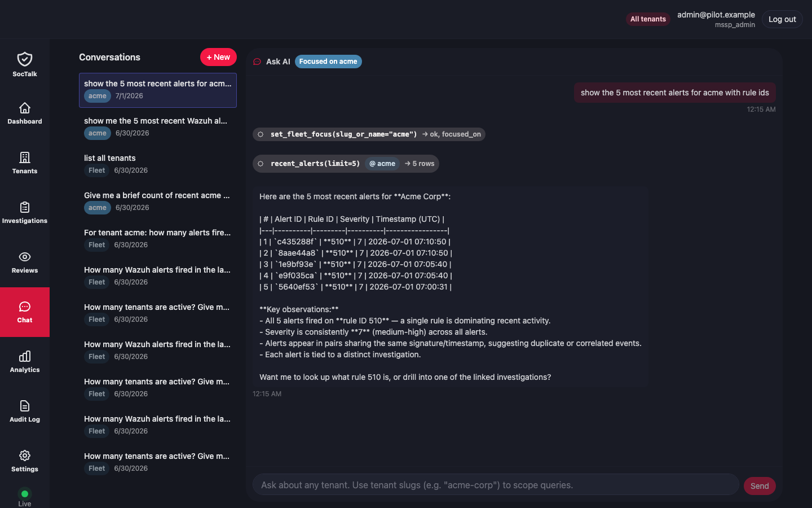812x508 pixels.
Task: Click the mssp_admin role label
Action: tap(735, 25)
